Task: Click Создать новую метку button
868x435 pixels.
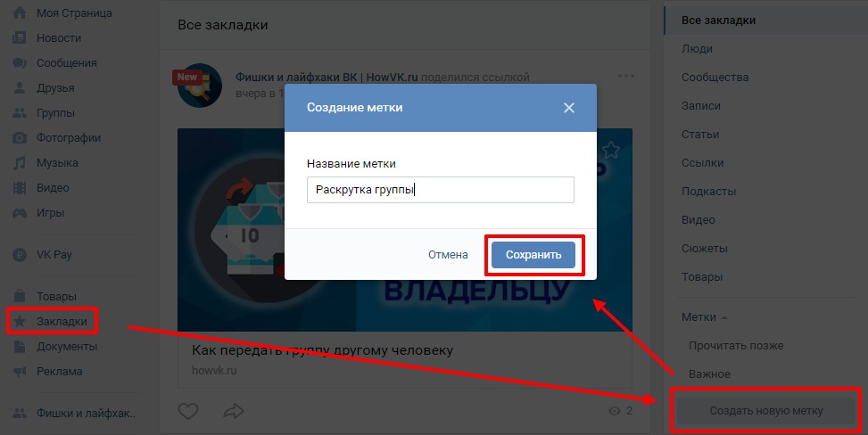Action: pyautogui.click(x=766, y=411)
